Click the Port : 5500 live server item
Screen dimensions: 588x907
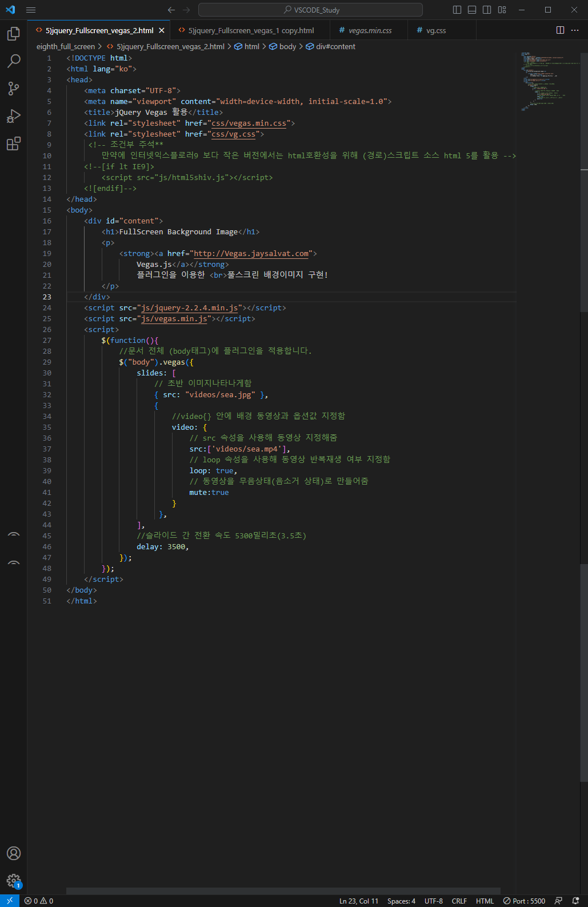tap(524, 901)
